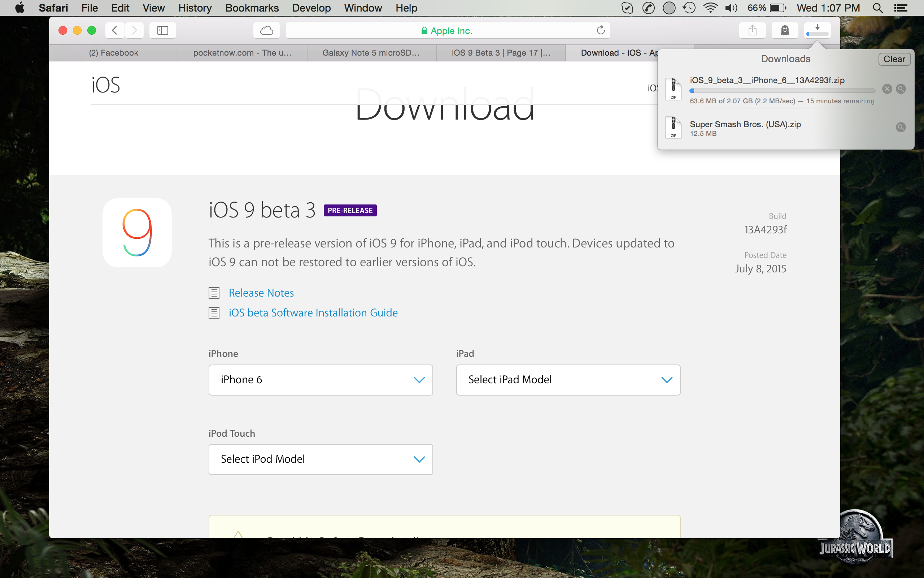Open the iPhone model dropdown

(321, 380)
